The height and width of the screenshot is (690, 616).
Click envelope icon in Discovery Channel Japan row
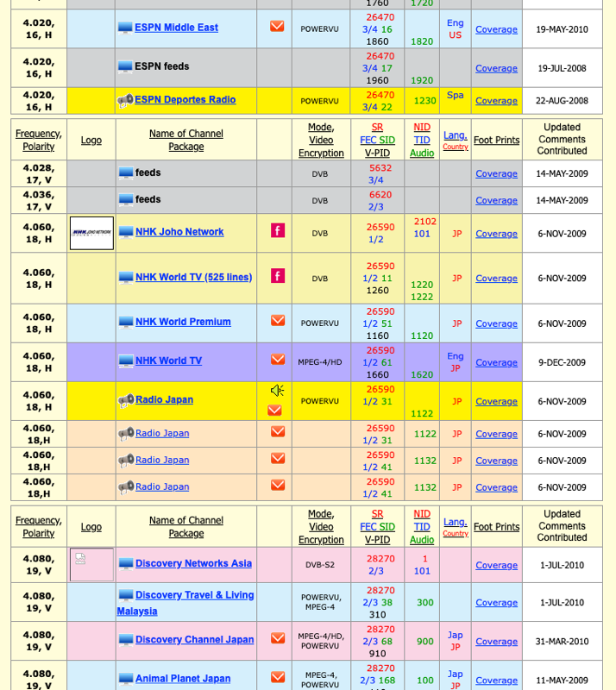tap(278, 638)
